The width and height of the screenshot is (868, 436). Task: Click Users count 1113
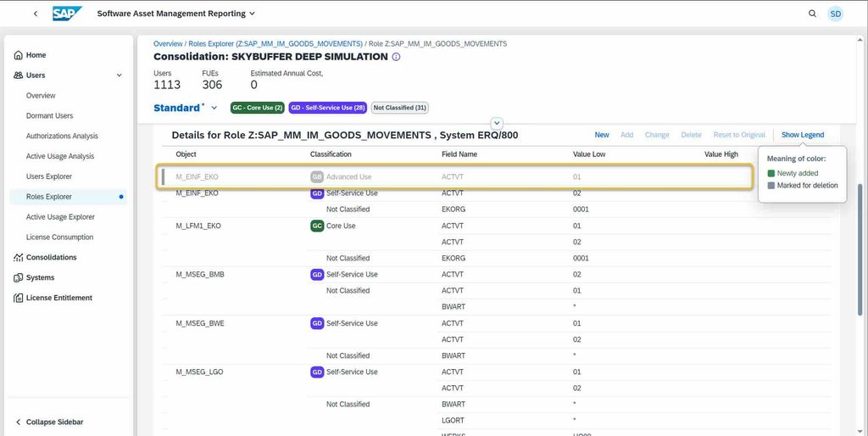point(167,85)
